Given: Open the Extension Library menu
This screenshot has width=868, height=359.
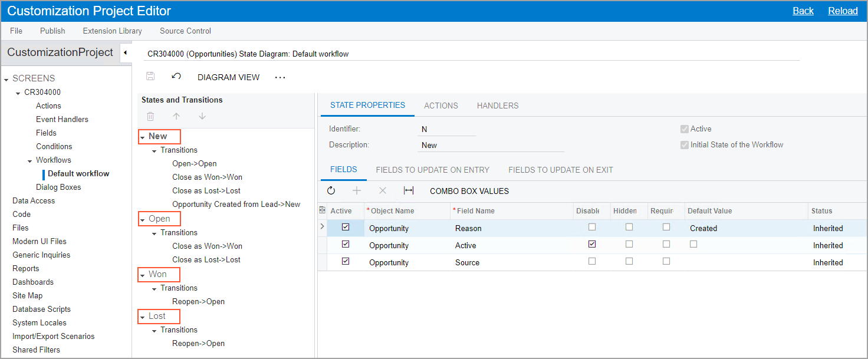Looking at the screenshot, I should pyautogui.click(x=112, y=31).
